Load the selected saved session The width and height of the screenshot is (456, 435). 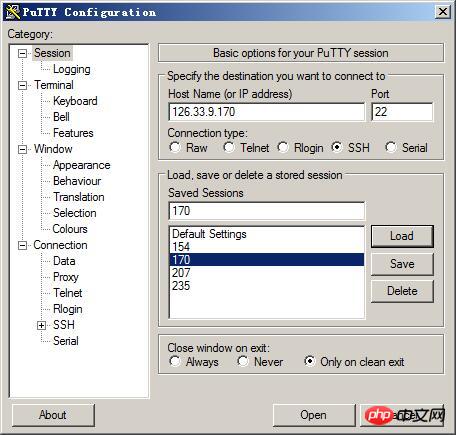tap(402, 236)
